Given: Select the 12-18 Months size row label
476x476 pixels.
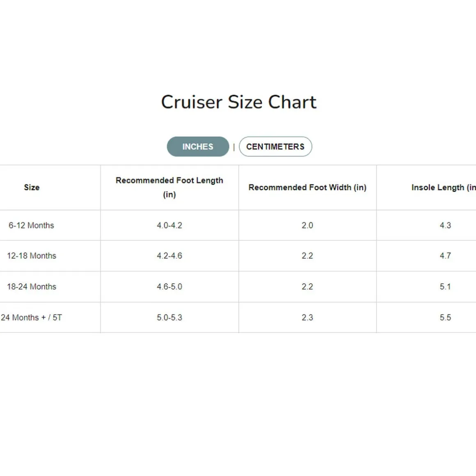Looking at the screenshot, I should tap(32, 256).
